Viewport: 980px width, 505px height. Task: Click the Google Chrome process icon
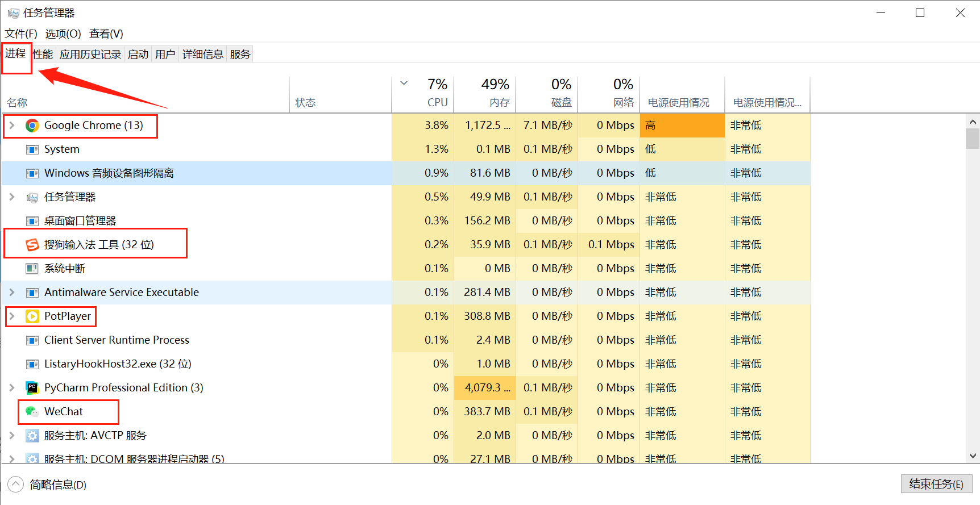pos(32,126)
